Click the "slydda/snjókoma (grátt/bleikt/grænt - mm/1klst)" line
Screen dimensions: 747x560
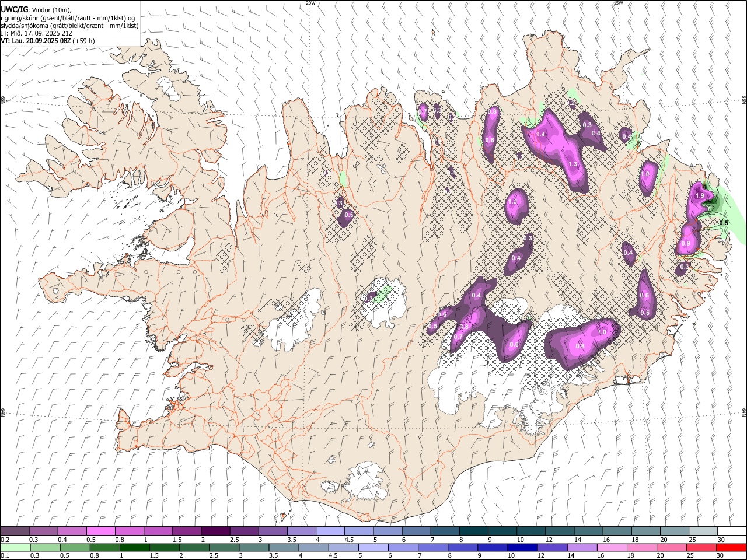click(x=69, y=26)
